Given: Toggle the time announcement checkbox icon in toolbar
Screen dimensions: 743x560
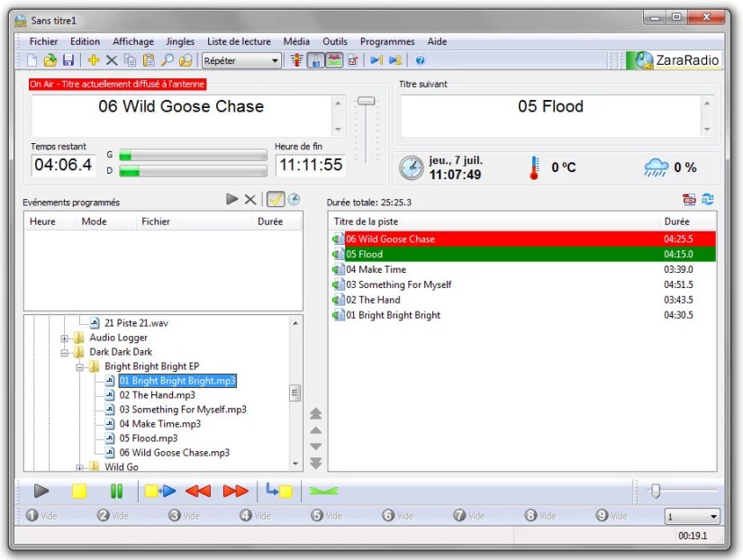Looking at the screenshot, I should pos(351,60).
